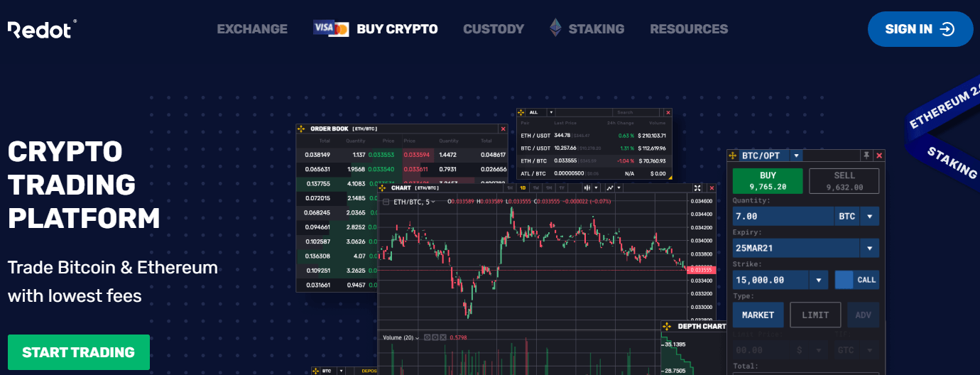
Task: Close the Chart panel
Action: pos(712,188)
